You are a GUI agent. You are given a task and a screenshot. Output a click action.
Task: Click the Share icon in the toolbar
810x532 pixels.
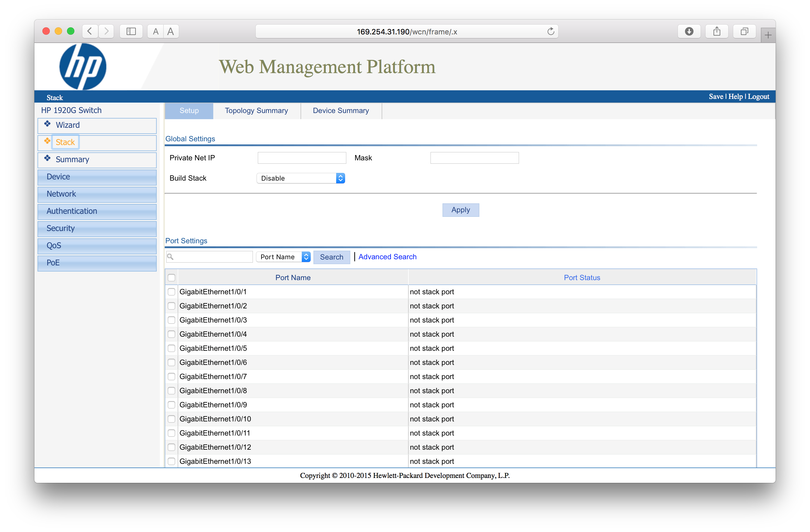pyautogui.click(x=717, y=32)
